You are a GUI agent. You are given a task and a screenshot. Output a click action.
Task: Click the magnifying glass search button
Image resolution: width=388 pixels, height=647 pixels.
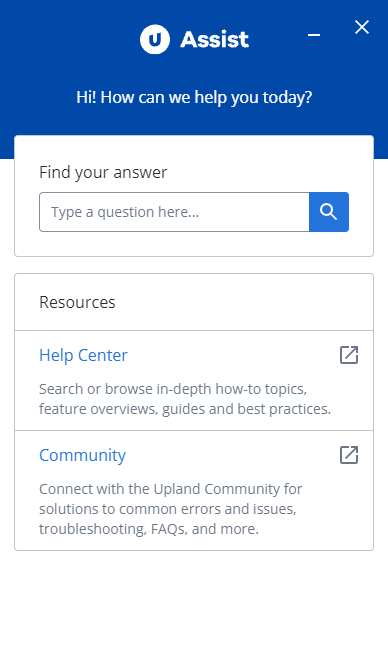(329, 212)
